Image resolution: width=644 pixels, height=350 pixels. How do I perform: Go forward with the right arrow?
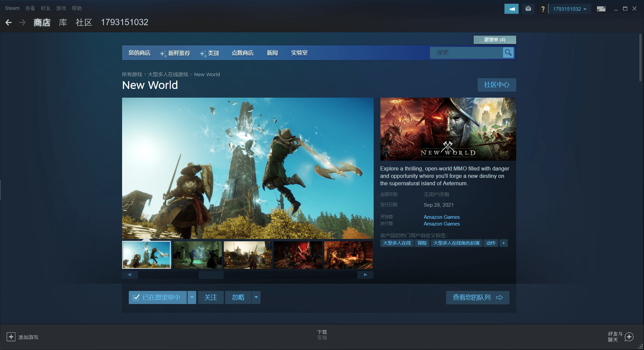pyautogui.click(x=22, y=22)
